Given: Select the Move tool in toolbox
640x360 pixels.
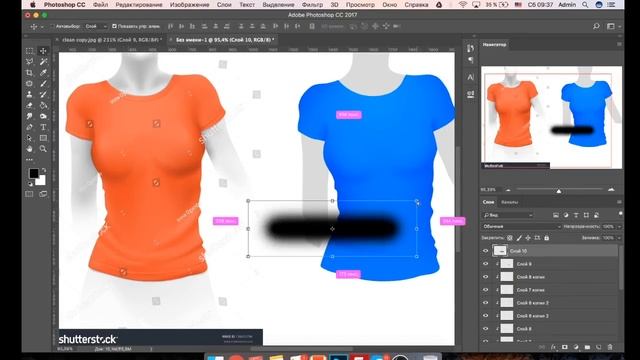Looking at the screenshot, I should click(x=43, y=51).
